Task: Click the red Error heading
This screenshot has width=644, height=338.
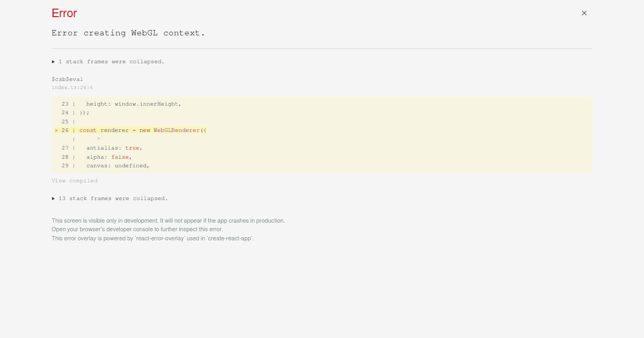Action: coord(64,13)
